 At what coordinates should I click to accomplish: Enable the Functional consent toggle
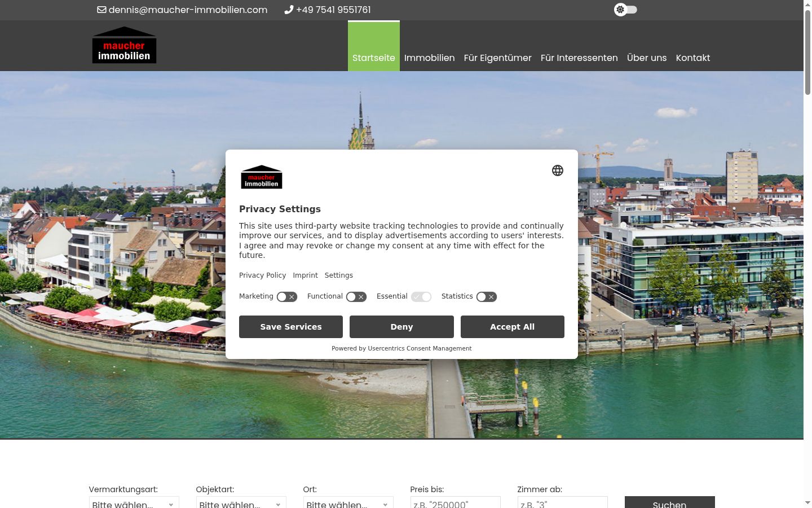pyautogui.click(x=356, y=297)
